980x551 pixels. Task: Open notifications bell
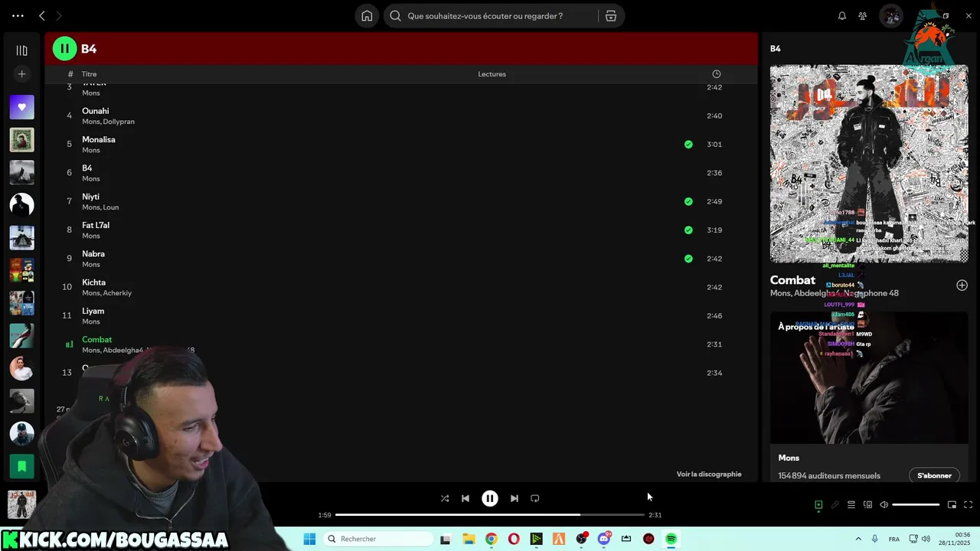[842, 16]
